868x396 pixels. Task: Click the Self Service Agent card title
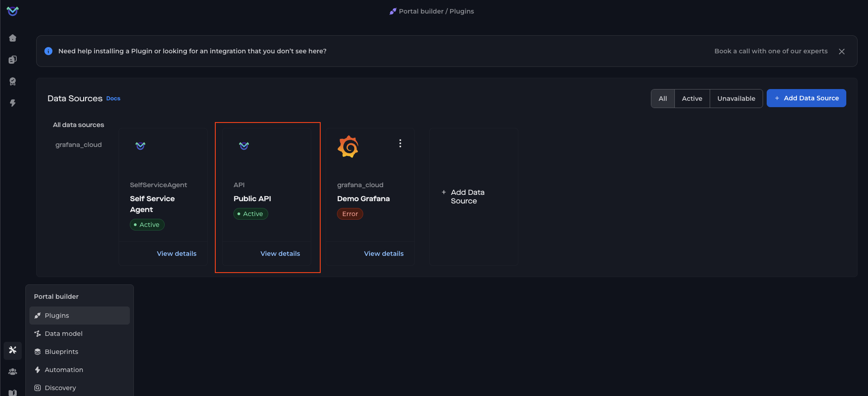(x=152, y=204)
